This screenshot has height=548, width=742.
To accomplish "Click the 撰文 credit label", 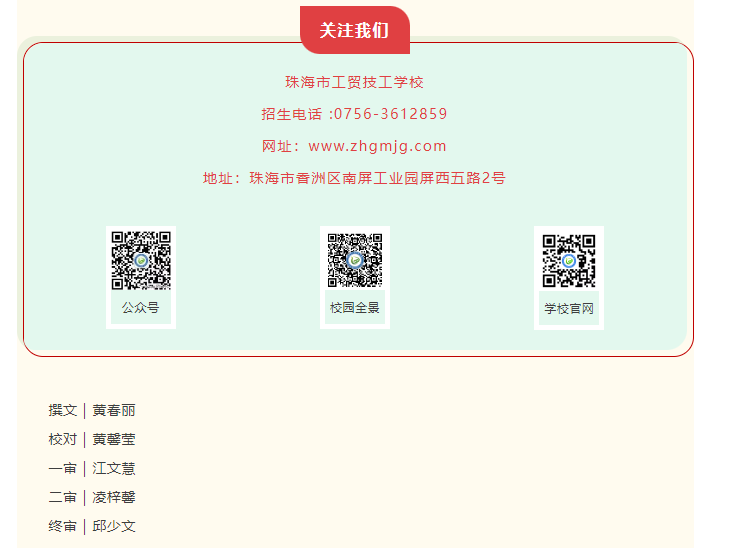I will 62,410.
